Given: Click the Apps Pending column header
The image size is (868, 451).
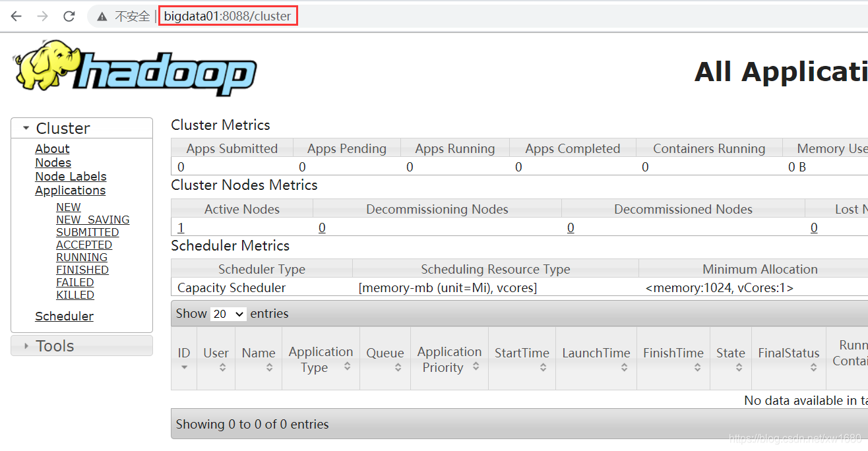Looking at the screenshot, I should coord(347,148).
